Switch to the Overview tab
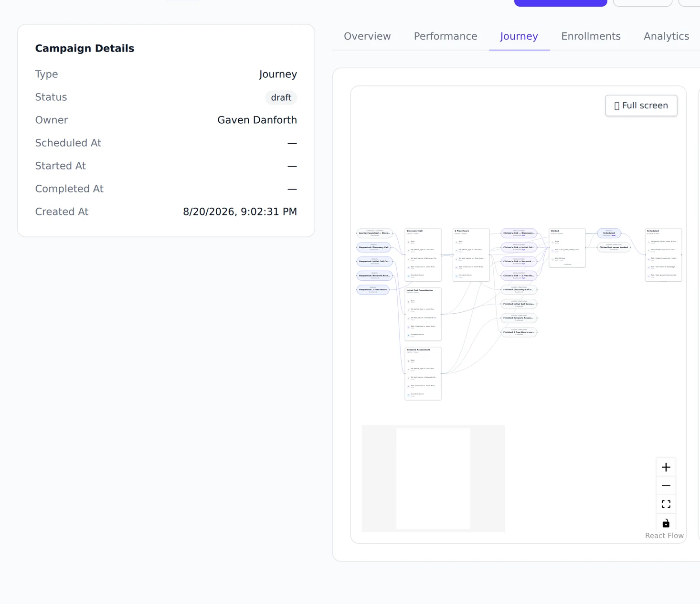700x604 pixels. point(367,36)
